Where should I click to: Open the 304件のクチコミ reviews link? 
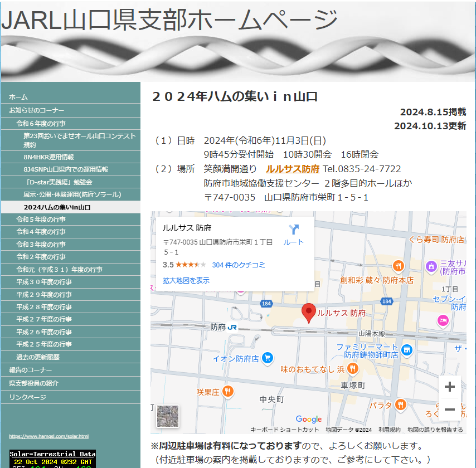tap(239, 265)
